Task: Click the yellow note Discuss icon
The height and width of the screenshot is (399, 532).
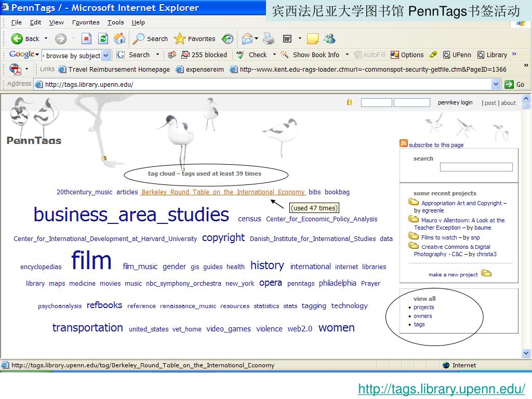Action: tap(312, 38)
